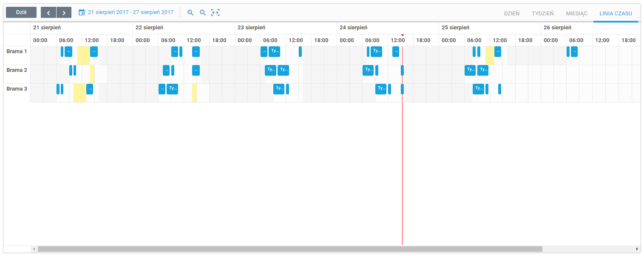This screenshot has height=256, width=644.
Task: Click the Dziś button
Action: pyautogui.click(x=21, y=13)
